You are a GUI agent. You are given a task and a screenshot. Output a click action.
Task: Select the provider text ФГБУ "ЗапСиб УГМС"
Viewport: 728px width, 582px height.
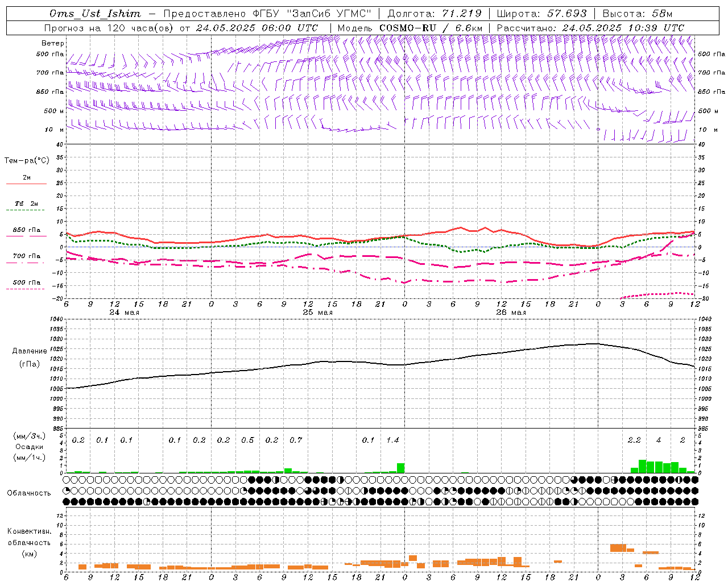[x=312, y=14]
